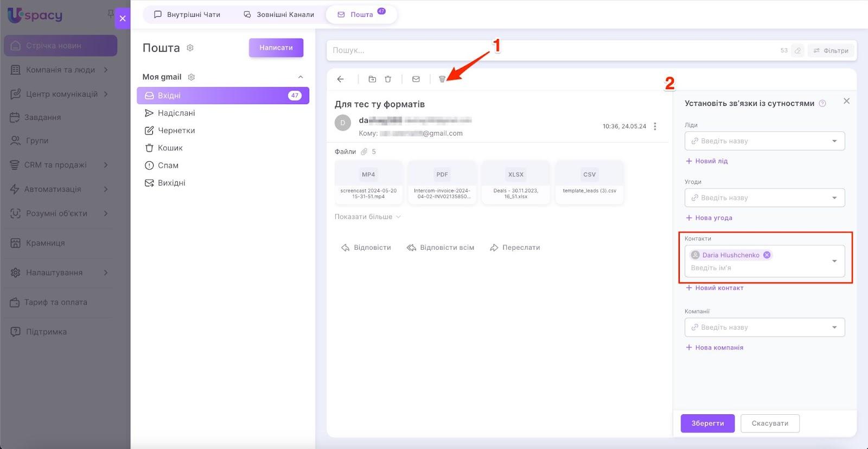
Task: Open the three-dot email options menu
Action: 655,127
